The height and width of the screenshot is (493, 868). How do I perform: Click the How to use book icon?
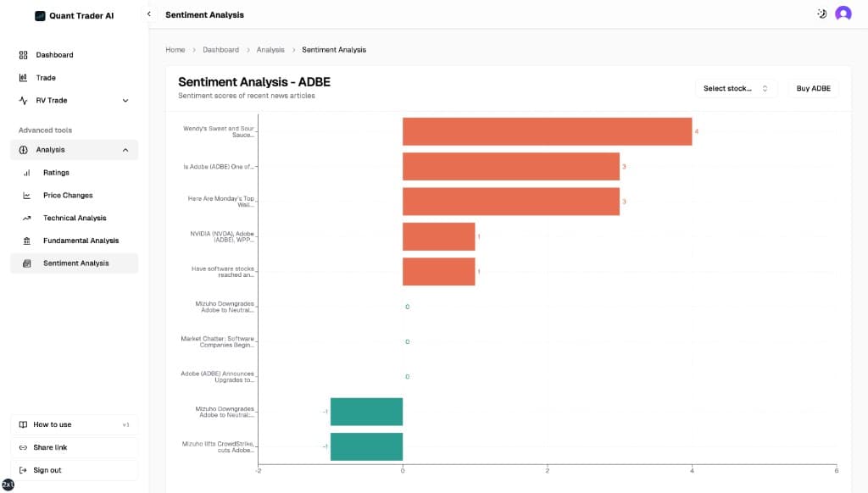click(x=24, y=424)
